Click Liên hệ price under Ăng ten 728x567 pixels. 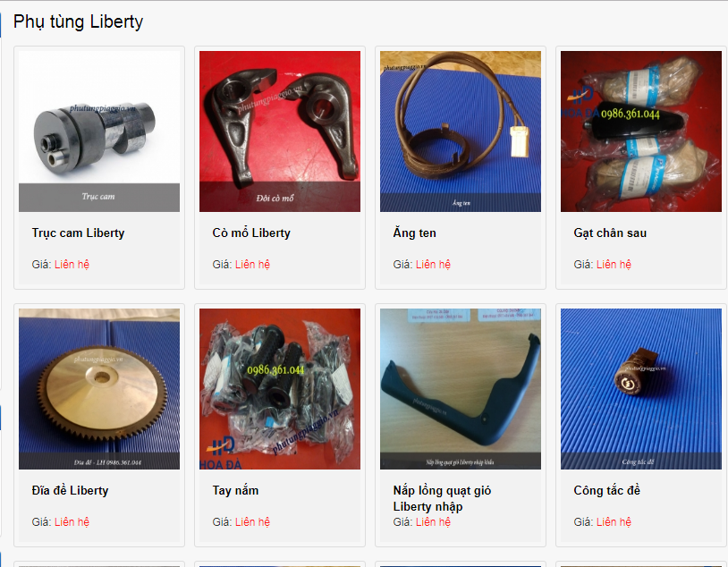(433, 264)
